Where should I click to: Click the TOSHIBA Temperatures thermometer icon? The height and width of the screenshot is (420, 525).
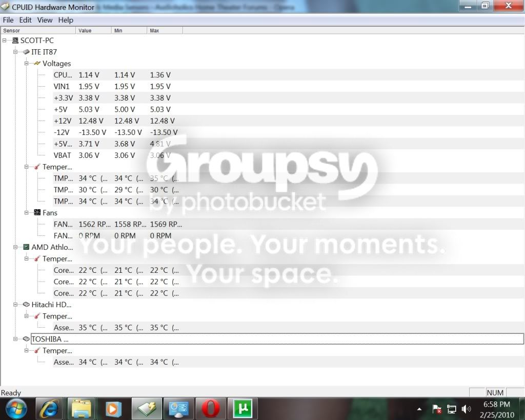[37, 351]
